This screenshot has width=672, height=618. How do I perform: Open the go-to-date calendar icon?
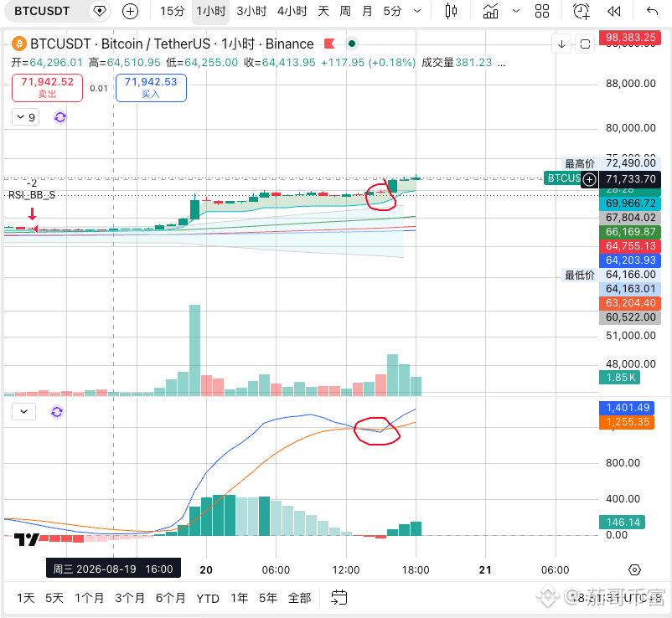(x=339, y=597)
